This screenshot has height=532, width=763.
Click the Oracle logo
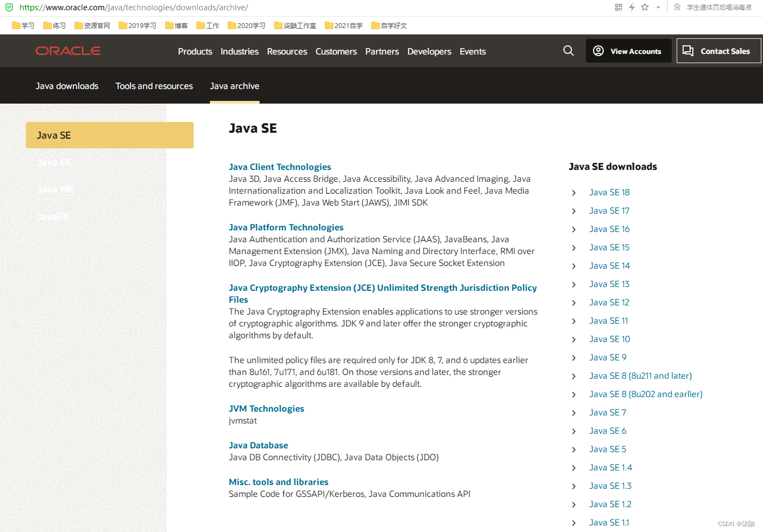pos(68,51)
